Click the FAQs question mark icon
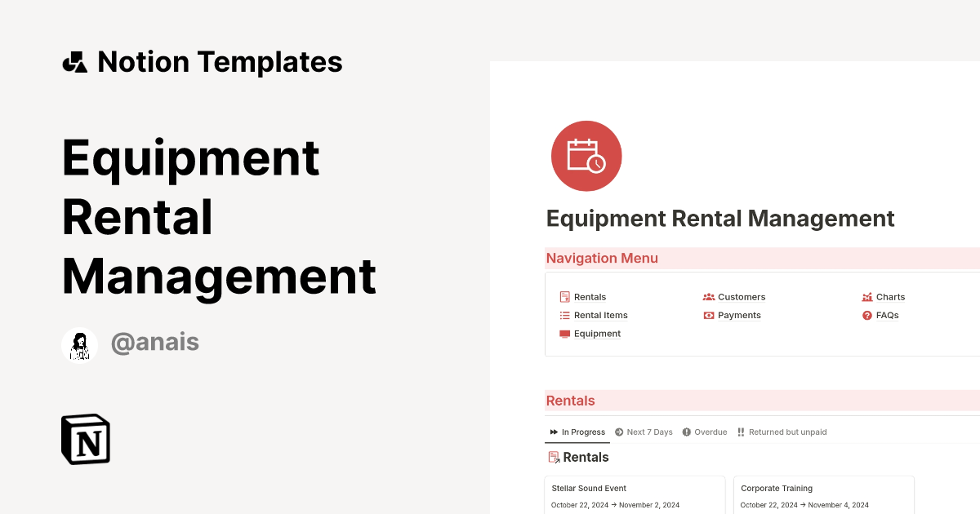The width and height of the screenshot is (980, 514). 866,316
